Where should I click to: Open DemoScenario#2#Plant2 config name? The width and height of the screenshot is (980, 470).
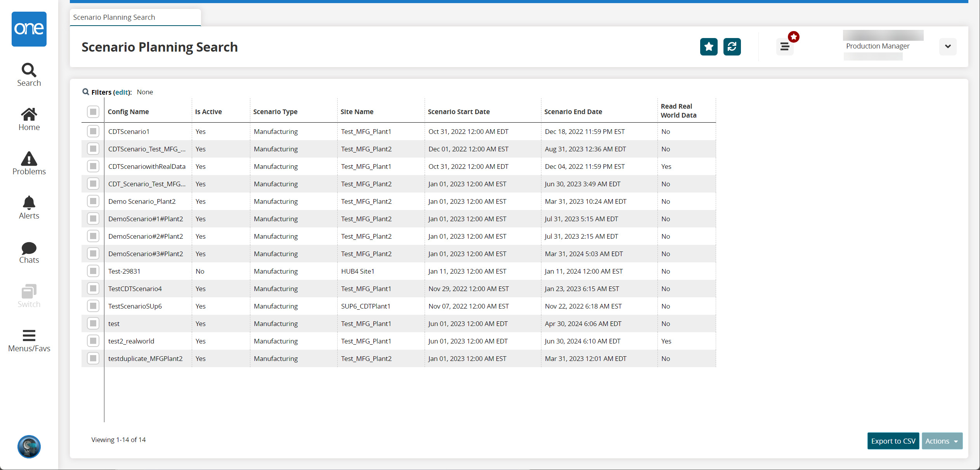coord(146,236)
